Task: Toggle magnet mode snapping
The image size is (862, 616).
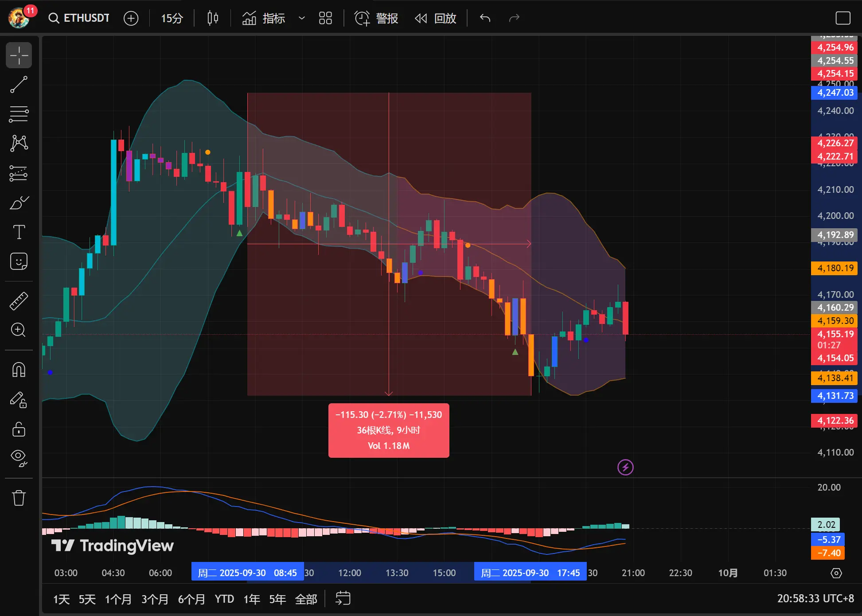Action: (19, 370)
